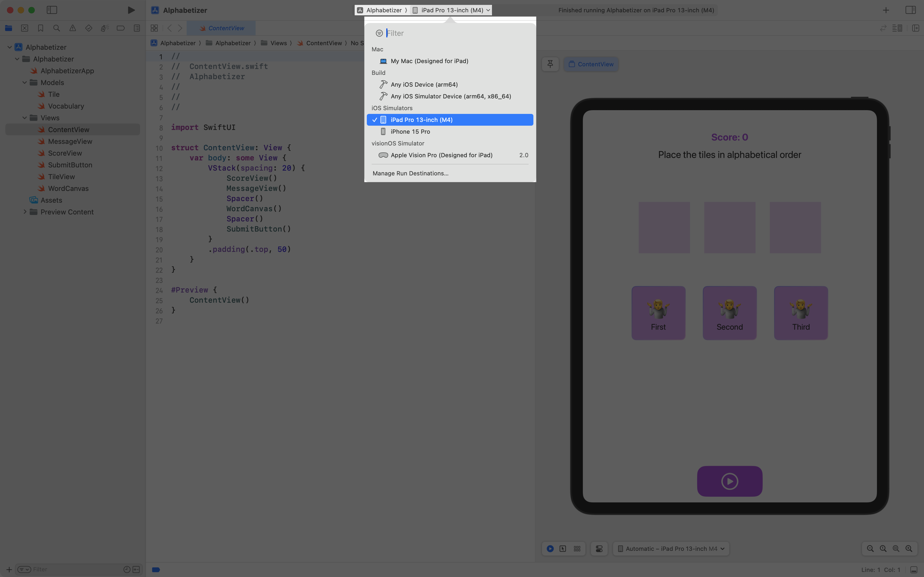The height and width of the screenshot is (577, 924).
Task: Select the Selectable preview mode cursor icon
Action: click(563, 548)
